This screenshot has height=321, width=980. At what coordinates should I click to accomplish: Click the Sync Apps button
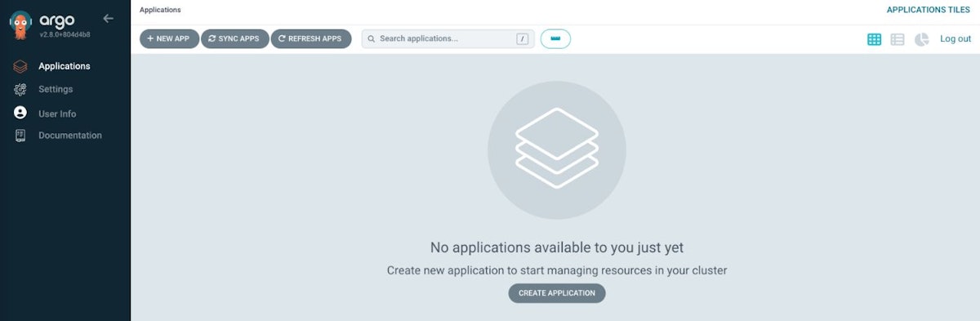click(x=235, y=38)
